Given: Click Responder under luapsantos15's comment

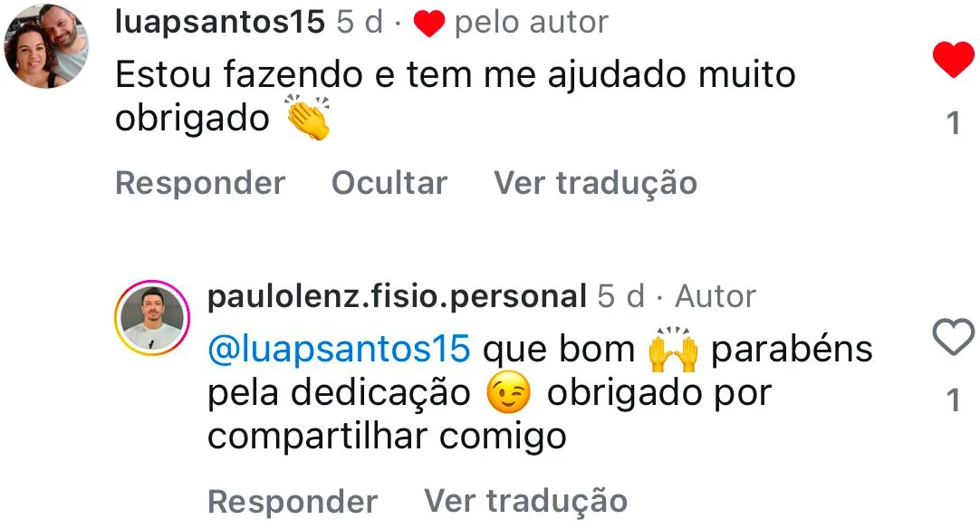Looking at the screenshot, I should tap(200, 183).
